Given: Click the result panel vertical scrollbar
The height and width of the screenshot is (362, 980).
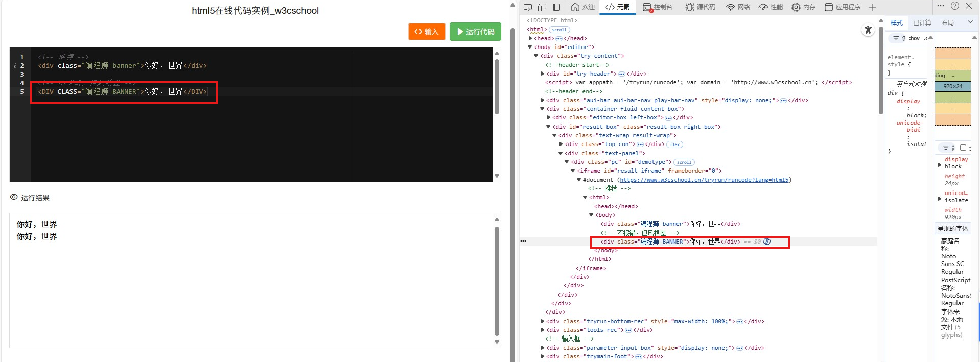Looking at the screenshot, I should click(497, 281).
